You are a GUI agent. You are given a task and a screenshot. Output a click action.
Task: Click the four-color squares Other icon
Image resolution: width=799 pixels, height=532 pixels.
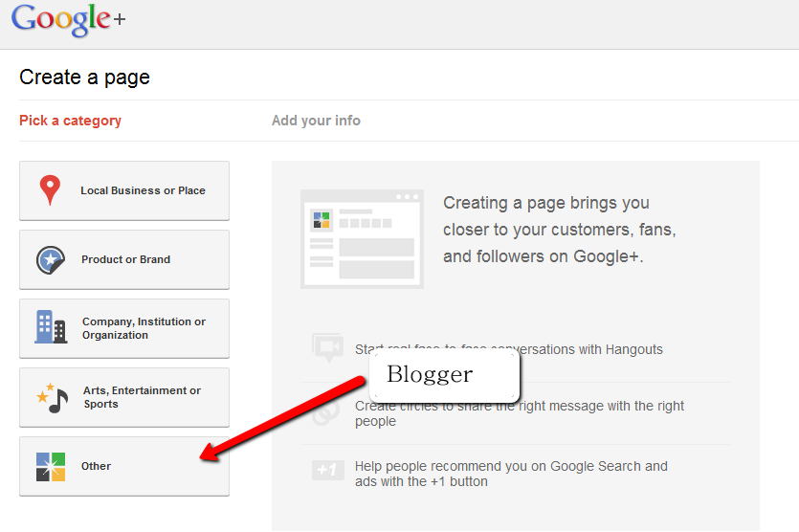(x=51, y=467)
